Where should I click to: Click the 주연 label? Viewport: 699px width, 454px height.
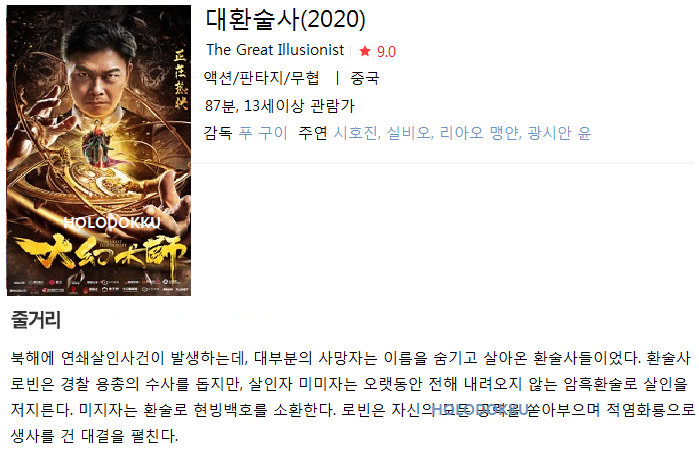pyautogui.click(x=312, y=133)
